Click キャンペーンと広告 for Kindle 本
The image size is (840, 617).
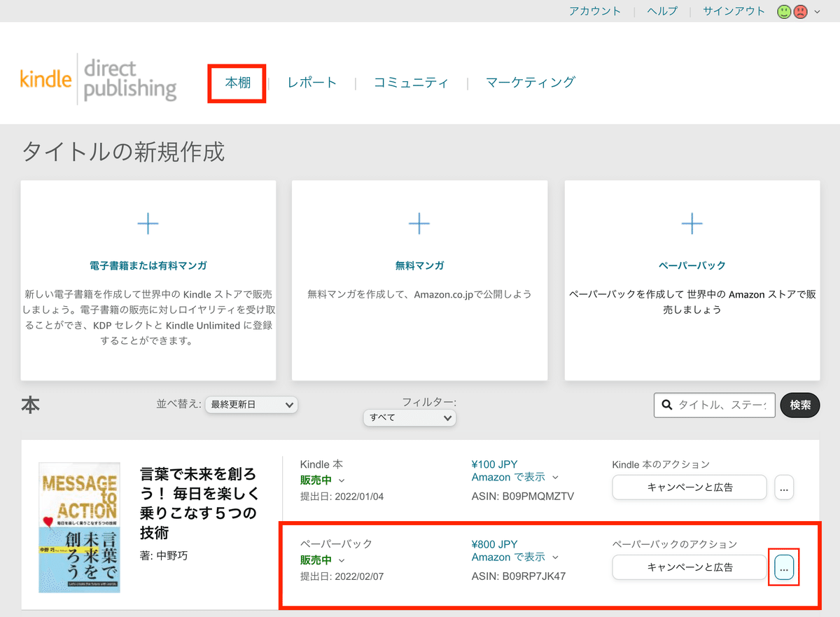coord(689,487)
